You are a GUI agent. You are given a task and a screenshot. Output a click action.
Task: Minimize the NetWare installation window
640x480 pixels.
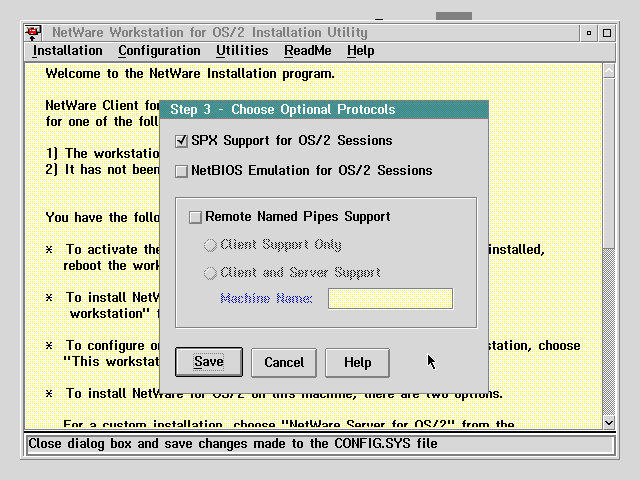[x=589, y=33]
